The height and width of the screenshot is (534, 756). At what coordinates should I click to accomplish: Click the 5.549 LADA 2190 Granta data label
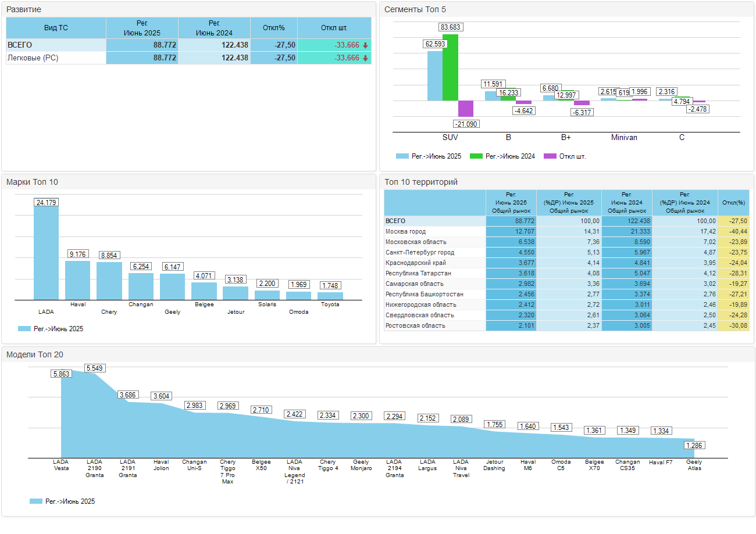pos(95,368)
